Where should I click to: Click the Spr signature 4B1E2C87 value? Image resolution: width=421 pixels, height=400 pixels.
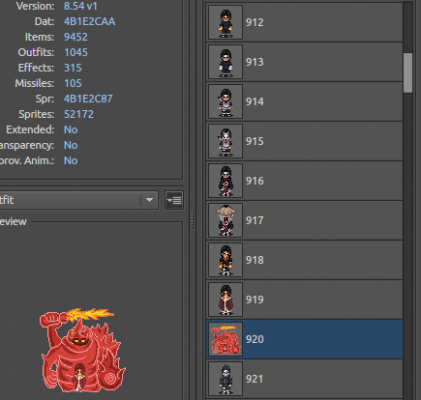[88, 99]
